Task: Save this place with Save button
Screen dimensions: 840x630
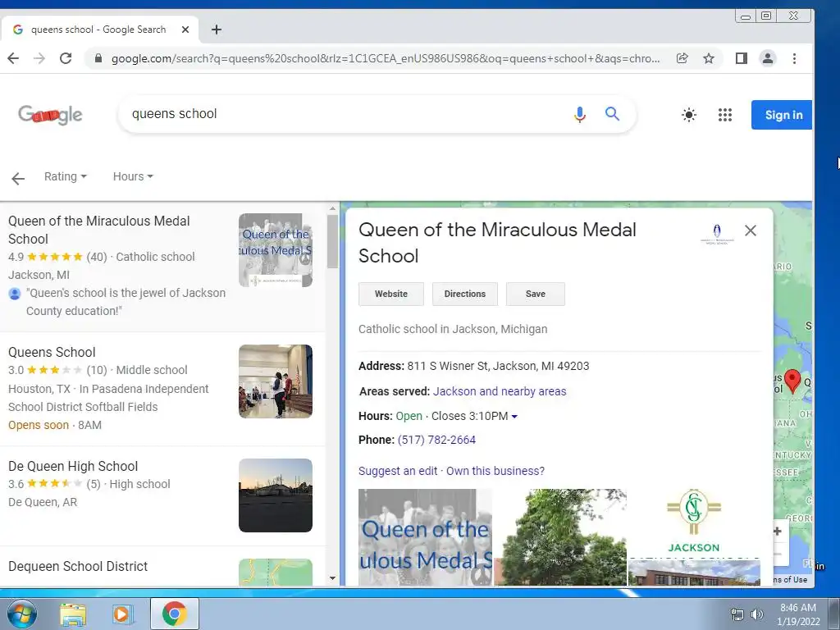Action: point(535,294)
